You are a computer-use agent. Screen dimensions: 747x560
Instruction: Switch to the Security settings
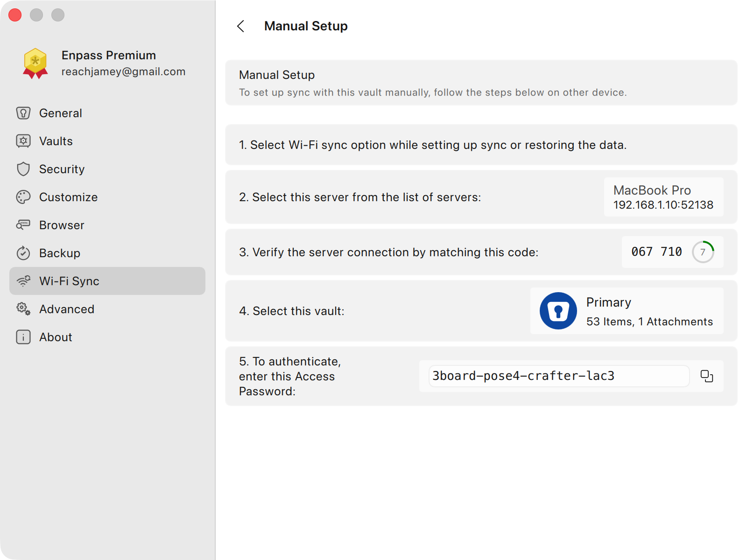point(107,169)
